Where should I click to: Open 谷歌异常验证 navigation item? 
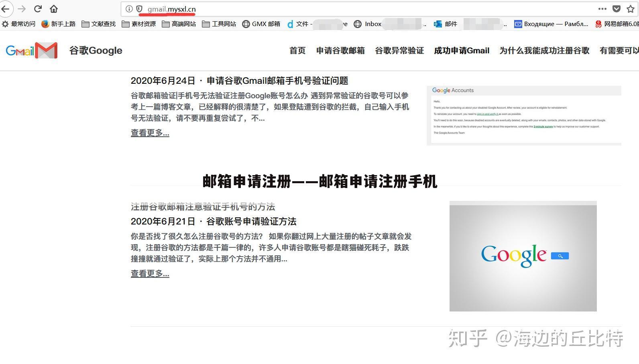[399, 51]
